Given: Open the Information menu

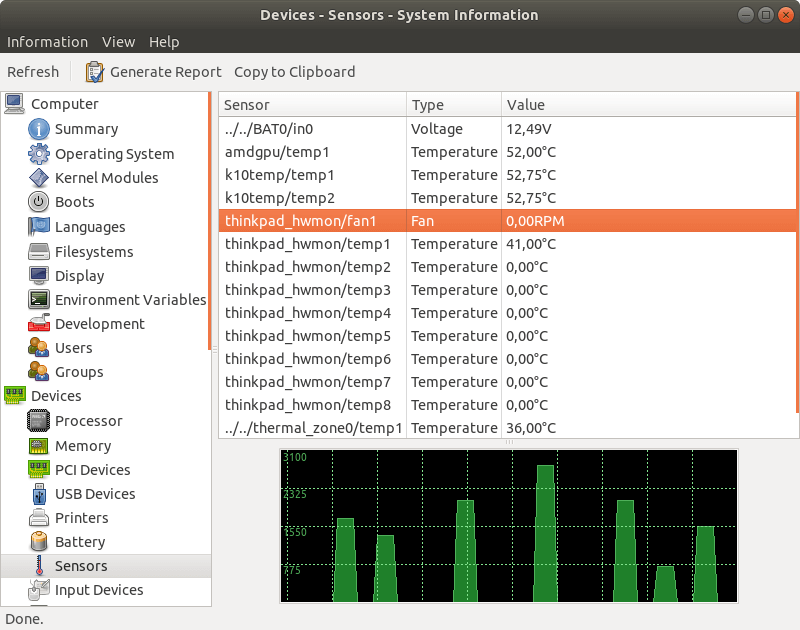Looking at the screenshot, I should click(x=47, y=42).
